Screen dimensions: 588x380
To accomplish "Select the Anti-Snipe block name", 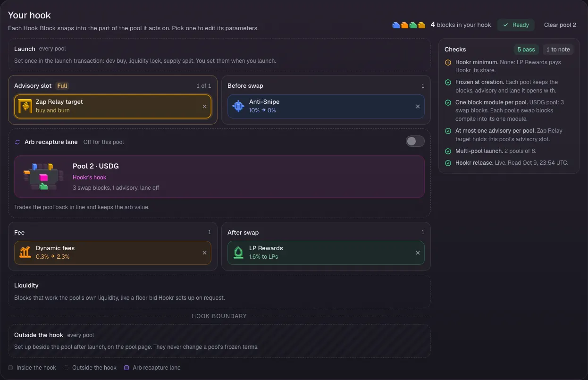I will [x=264, y=102].
